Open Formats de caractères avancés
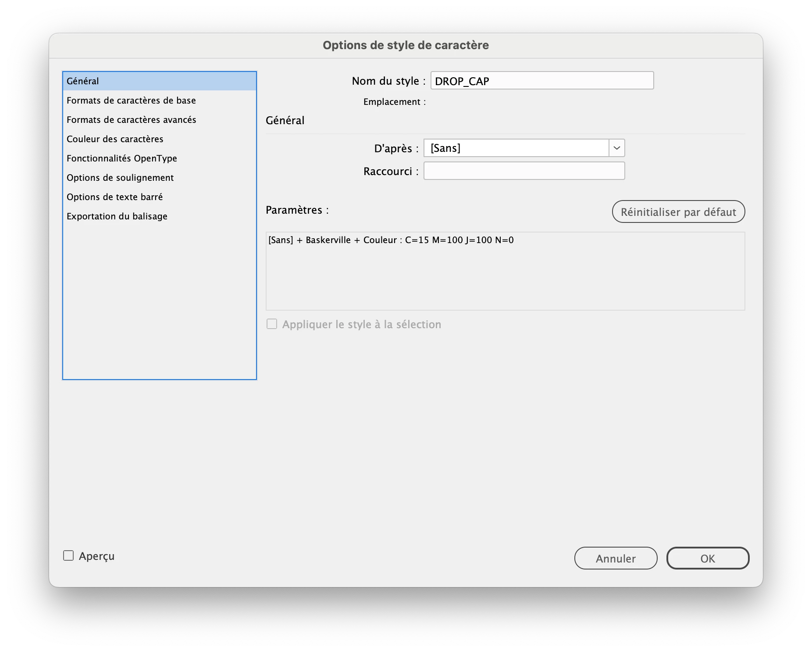The height and width of the screenshot is (652, 812). click(x=159, y=120)
